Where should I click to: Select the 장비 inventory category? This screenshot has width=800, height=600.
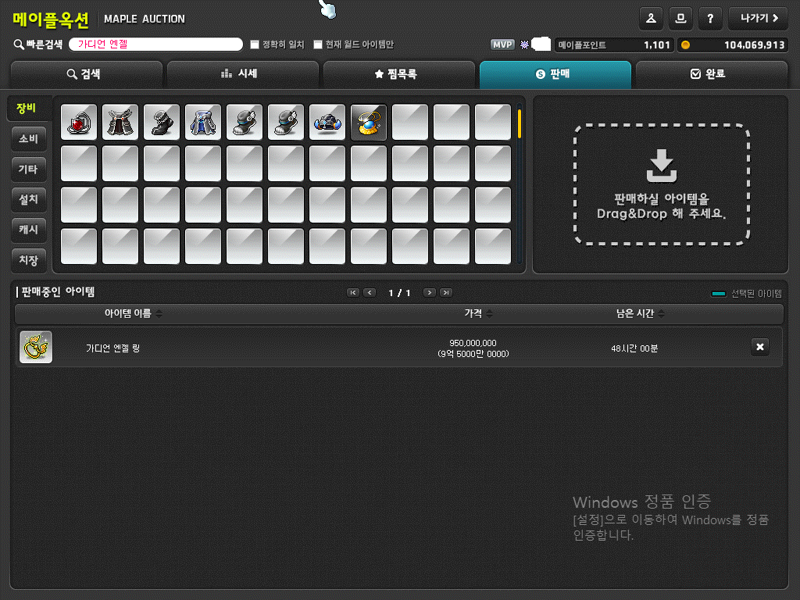coord(27,108)
